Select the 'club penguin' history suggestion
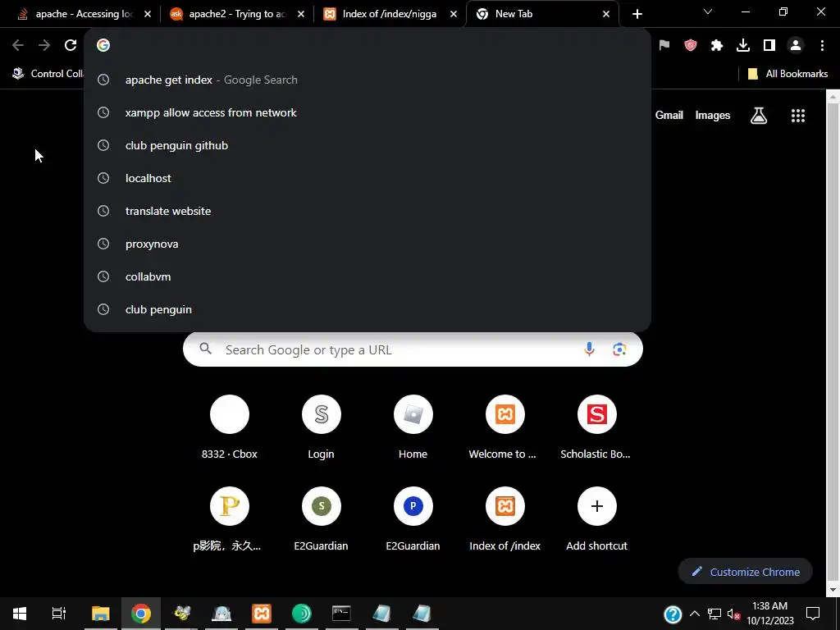 pyautogui.click(x=367, y=309)
